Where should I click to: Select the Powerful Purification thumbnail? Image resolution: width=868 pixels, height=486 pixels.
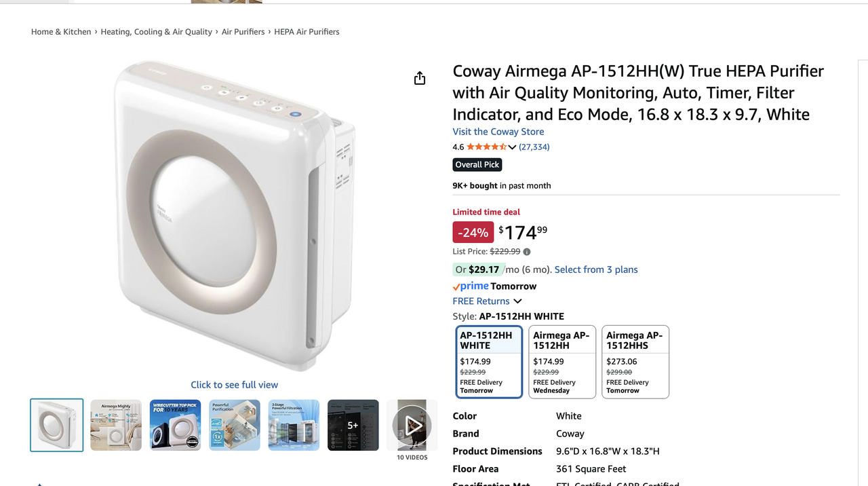235,425
